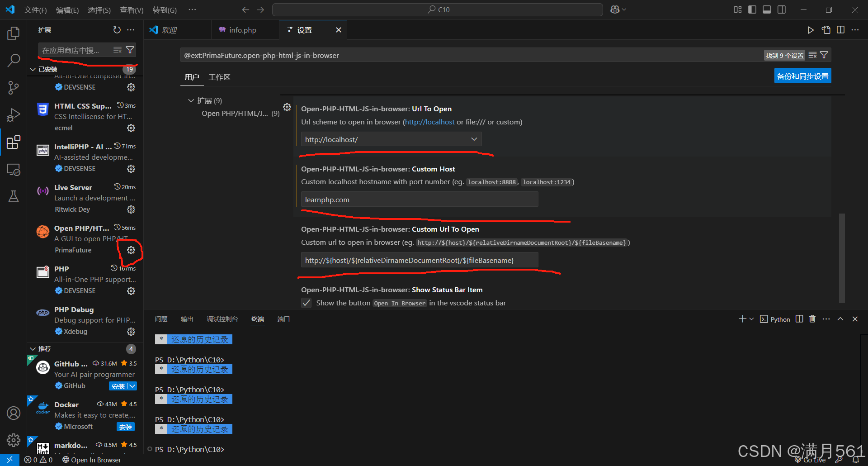Toggle secondary side bar layout icon
This screenshot has width=868, height=466.
tap(782, 10)
